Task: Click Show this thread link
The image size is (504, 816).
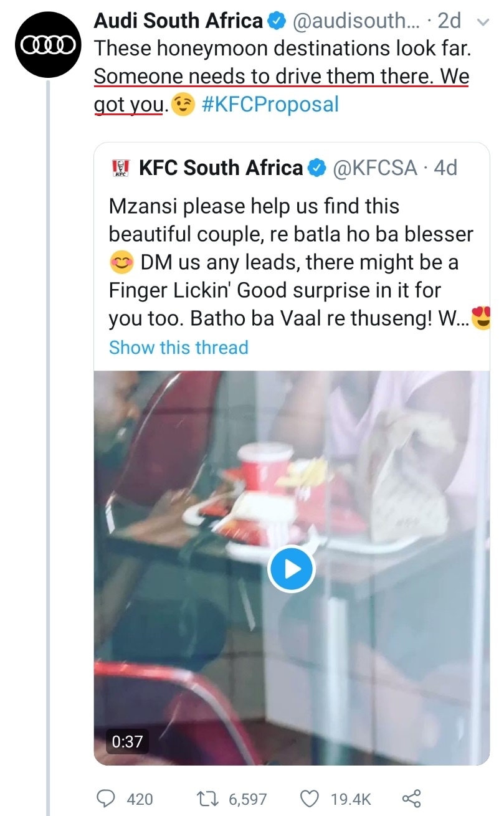Action: coord(178,347)
